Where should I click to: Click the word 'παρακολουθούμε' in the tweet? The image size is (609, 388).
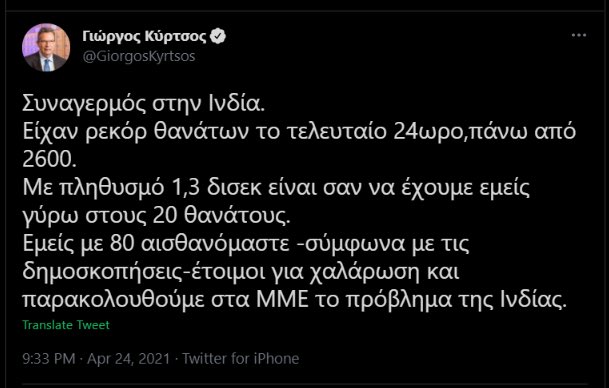click(x=113, y=300)
